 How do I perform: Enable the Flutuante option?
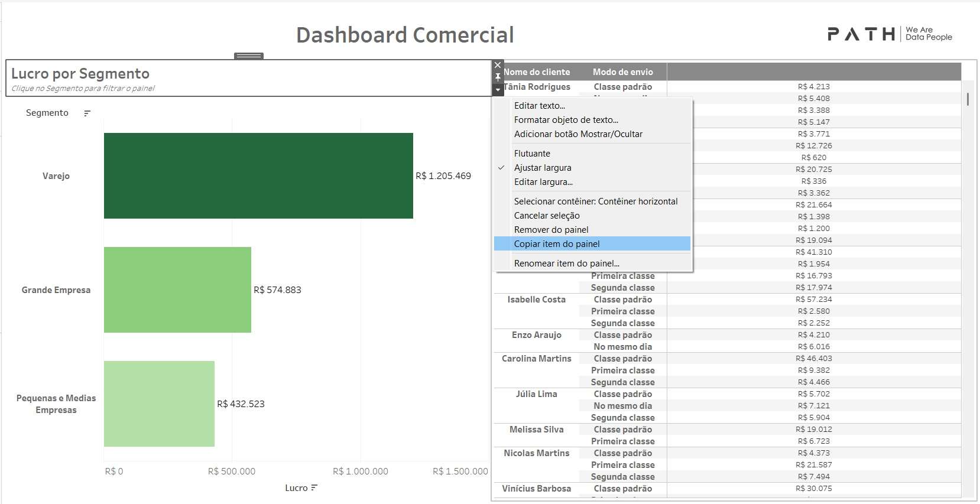pyautogui.click(x=532, y=154)
